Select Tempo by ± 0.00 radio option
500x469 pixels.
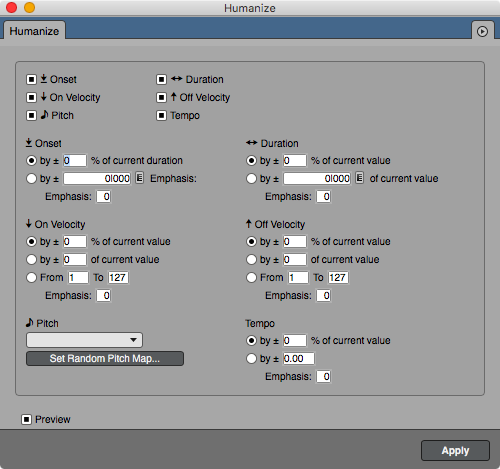coord(251,359)
